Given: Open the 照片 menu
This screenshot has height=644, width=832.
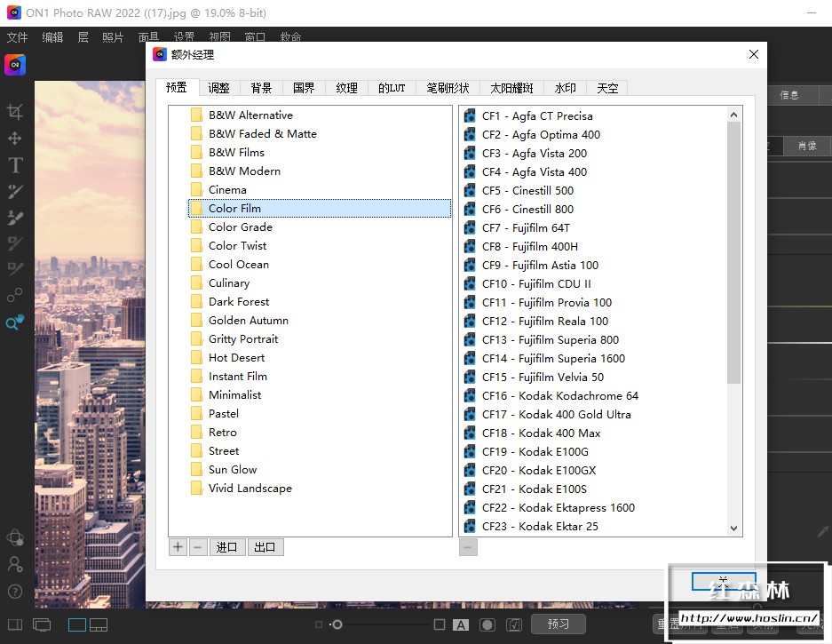Looking at the screenshot, I should (113, 37).
